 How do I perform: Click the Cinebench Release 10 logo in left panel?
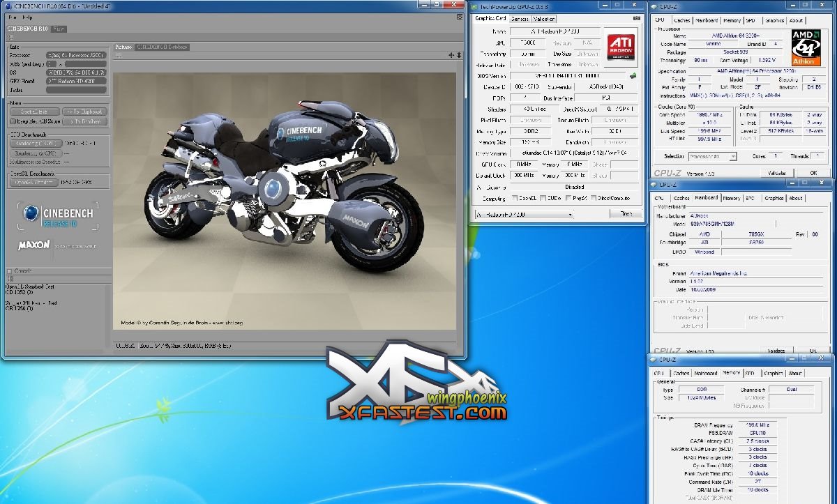pyautogui.click(x=58, y=215)
